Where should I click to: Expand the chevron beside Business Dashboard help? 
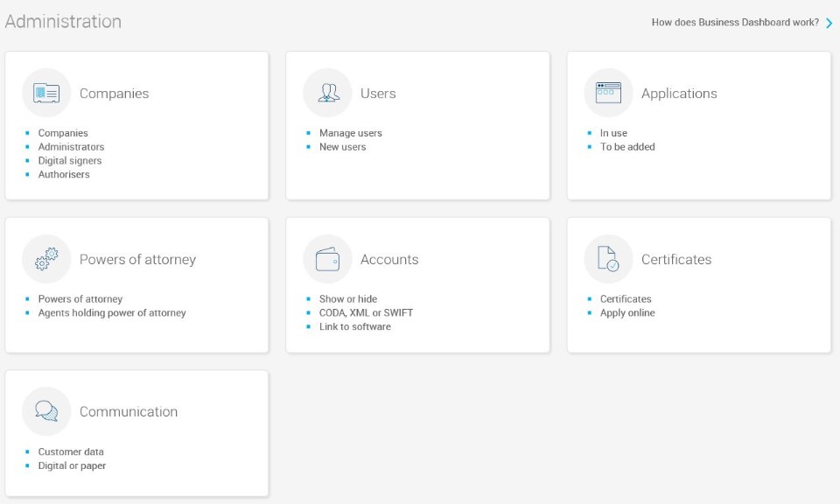[x=828, y=23]
